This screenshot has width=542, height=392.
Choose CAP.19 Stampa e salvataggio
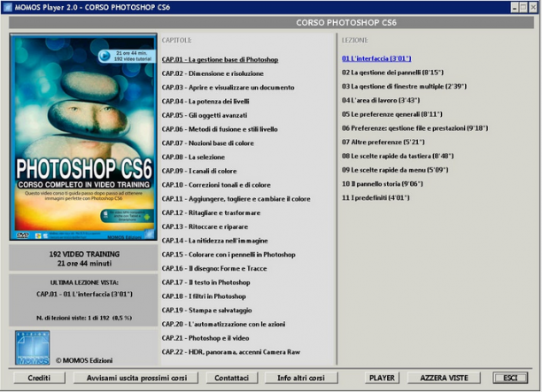(x=206, y=310)
